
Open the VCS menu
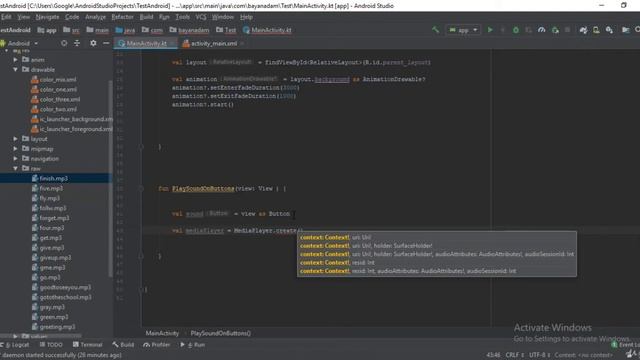201,17
